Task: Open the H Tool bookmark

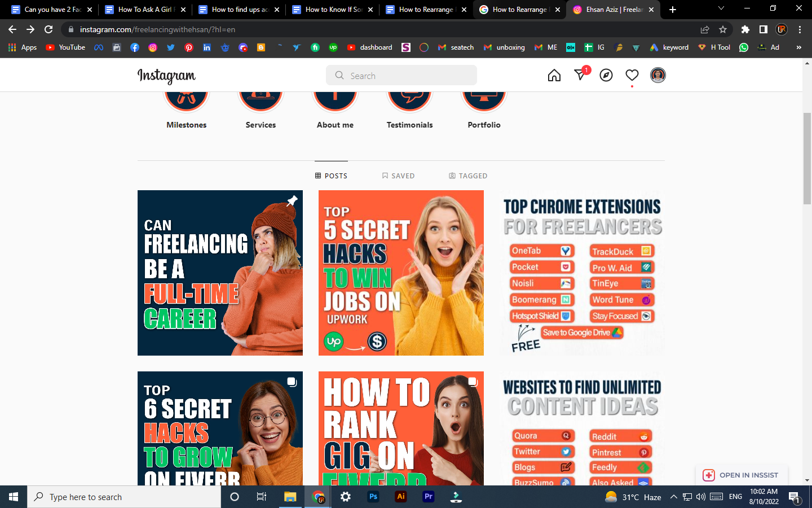Action: (x=714, y=47)
